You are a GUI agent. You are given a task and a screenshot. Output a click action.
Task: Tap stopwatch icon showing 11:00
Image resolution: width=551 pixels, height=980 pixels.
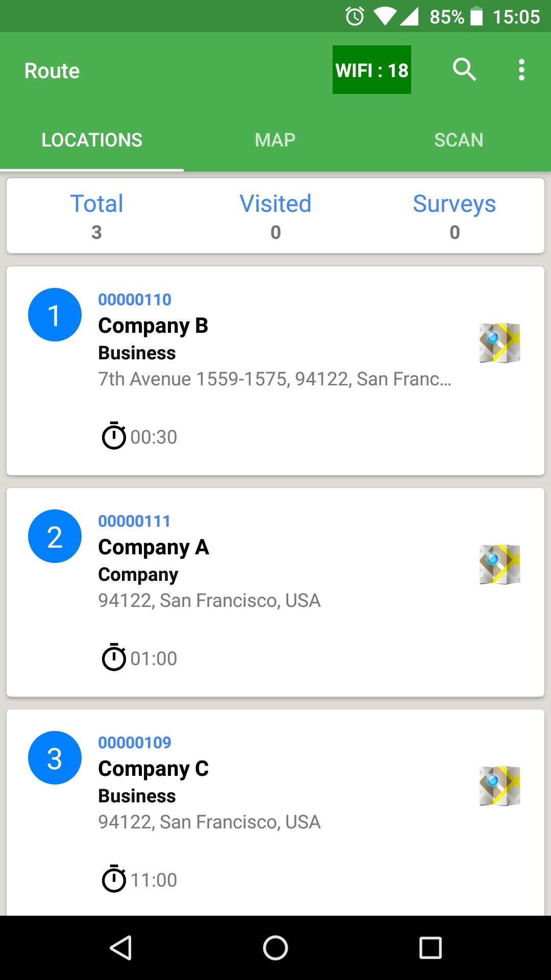click(x=114, y=879)
